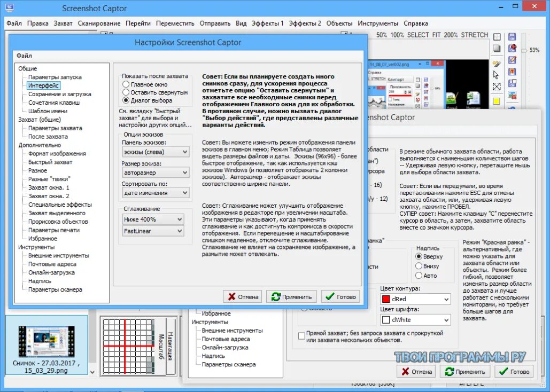Choose 'Авто' caption position radio
The width and height of the screenshot is (550, 392).
(419, 276)
